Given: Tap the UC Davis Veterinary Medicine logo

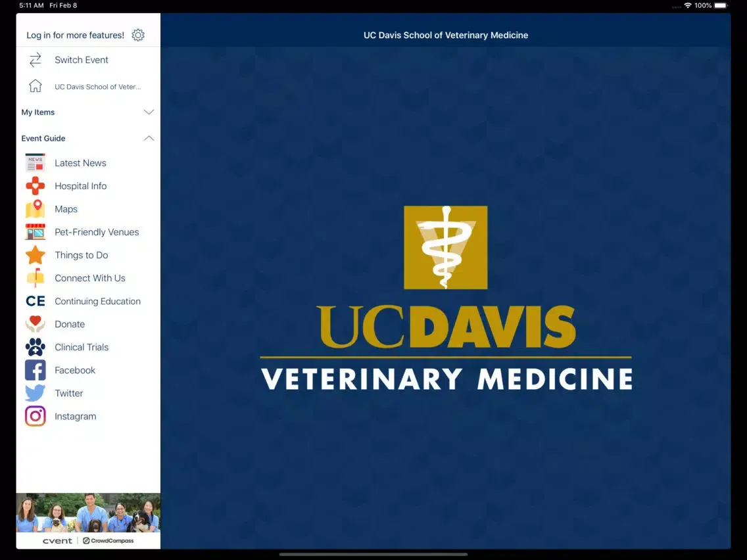Looking at the screenshot, I should pos(446,298).
